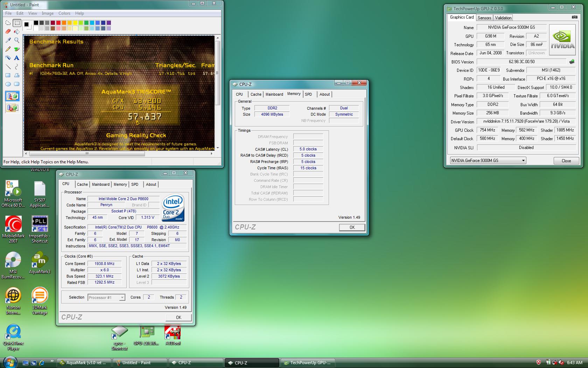The image size is (588, 368).
Task: Click the system clock showing 6:43 AM
Action: point(575,363)
